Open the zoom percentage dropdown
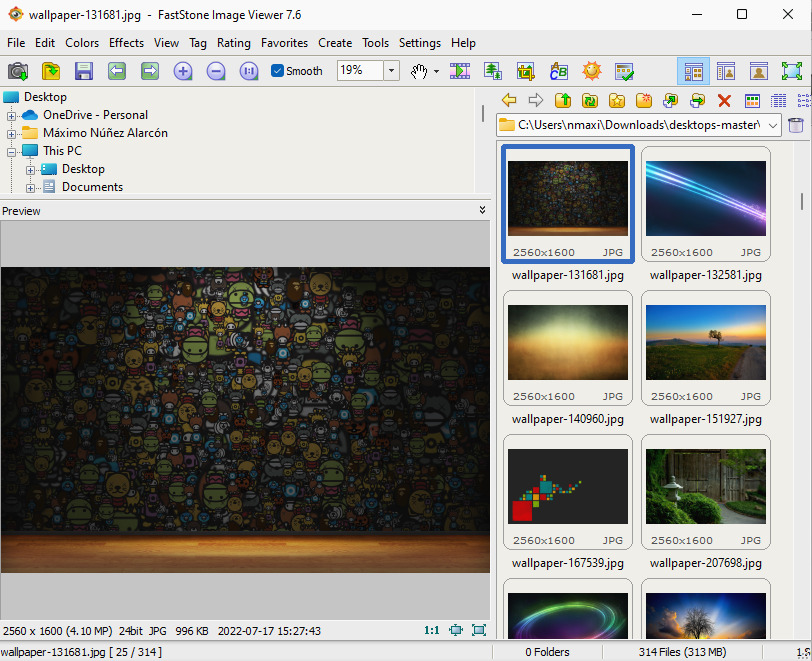812x661 pixels. point(391,71)
